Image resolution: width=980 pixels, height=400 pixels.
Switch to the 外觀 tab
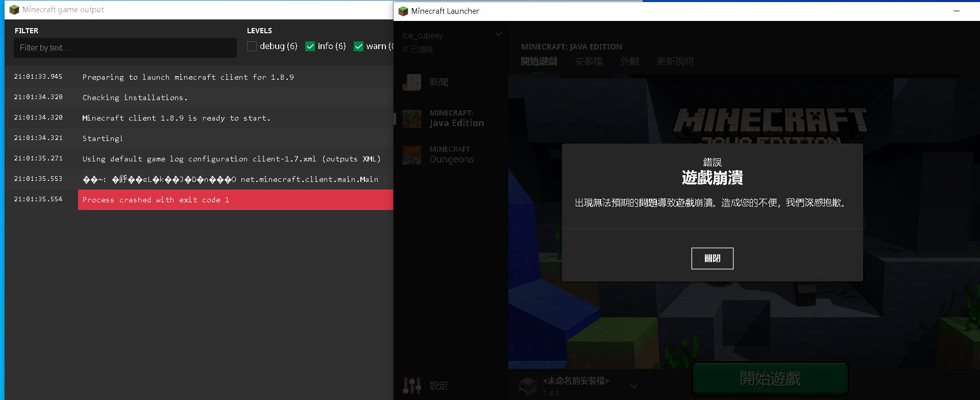tap(629, 61)
